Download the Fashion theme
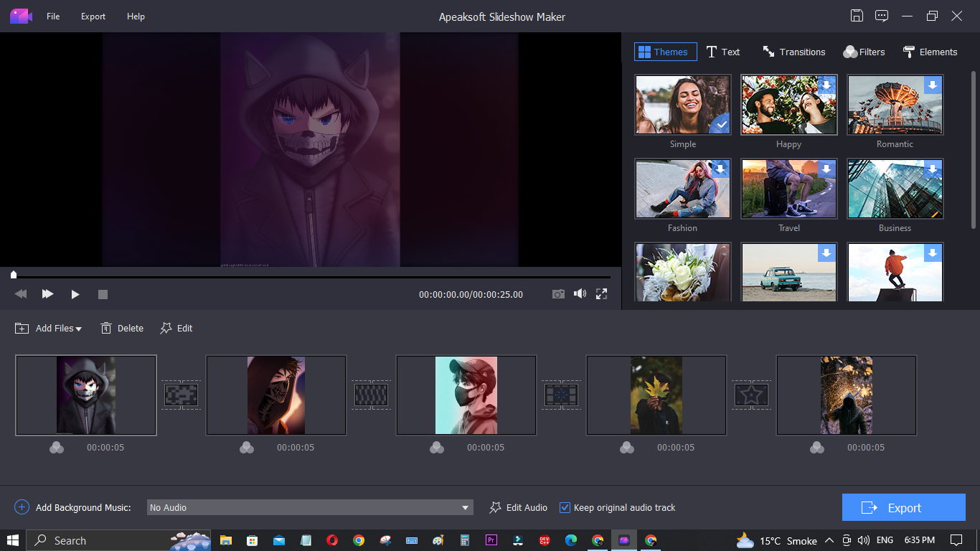 click(720, 169)
